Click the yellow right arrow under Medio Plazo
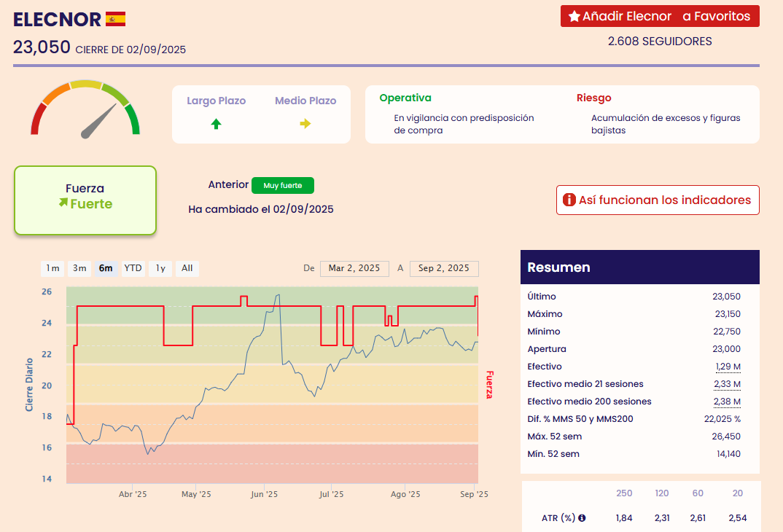783x532 pixels. [x=305, y=124]
